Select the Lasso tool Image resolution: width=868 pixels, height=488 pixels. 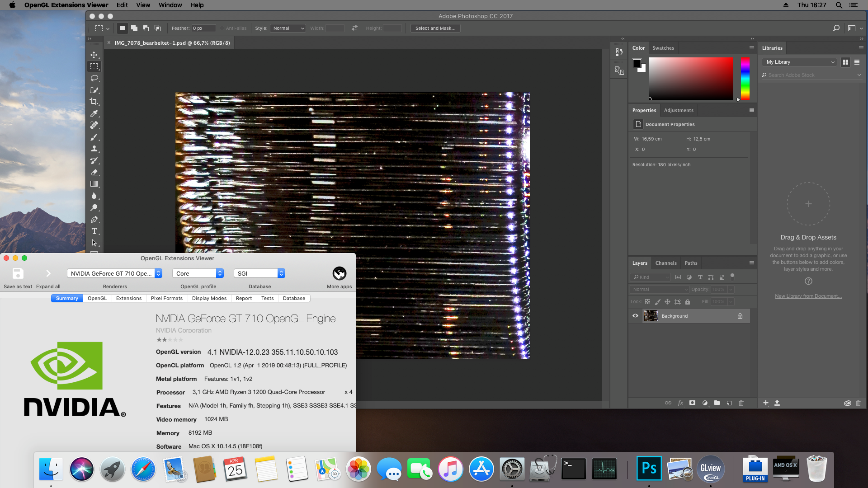[94, 78]
